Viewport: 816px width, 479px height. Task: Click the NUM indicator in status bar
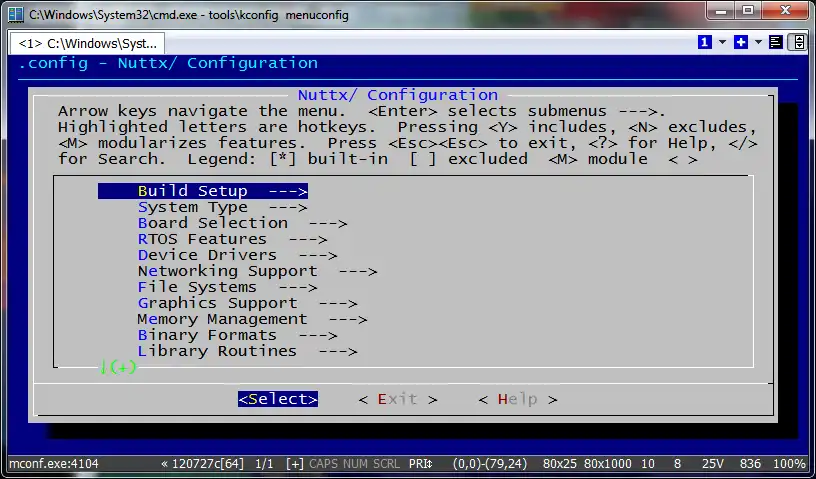pyautogui.click(x=353, y=463)
